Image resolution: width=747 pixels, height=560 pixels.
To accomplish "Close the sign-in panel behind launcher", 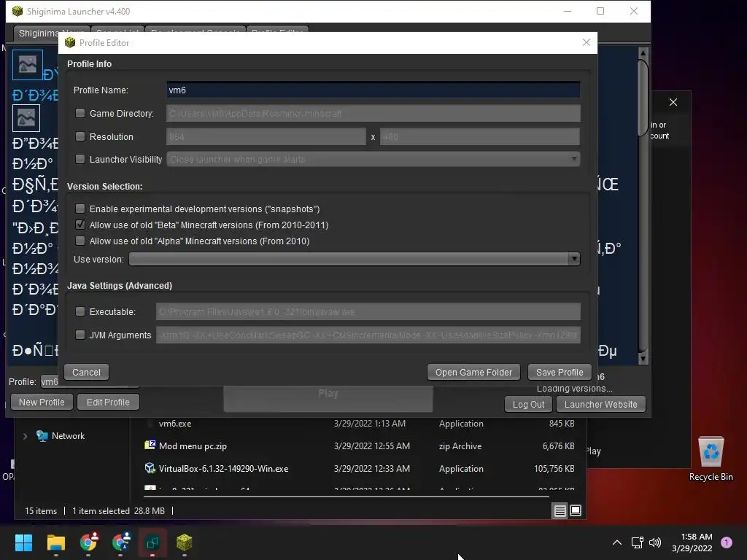I will point(673,102).
